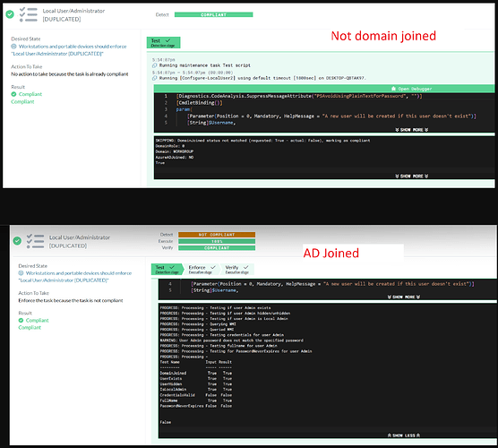498x448 pixels.
Task: Click the green Compliant result icon in the top panel
Action: tap(13, 94)
